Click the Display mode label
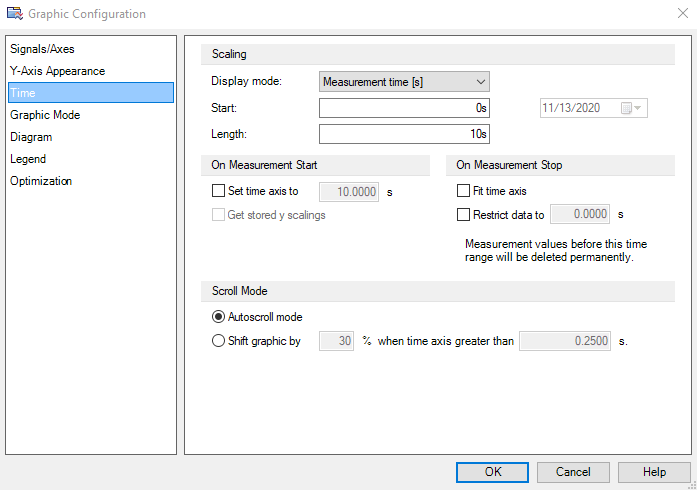Image resolution: width=697 pixels, height=490 pixels. coord(246,81)
